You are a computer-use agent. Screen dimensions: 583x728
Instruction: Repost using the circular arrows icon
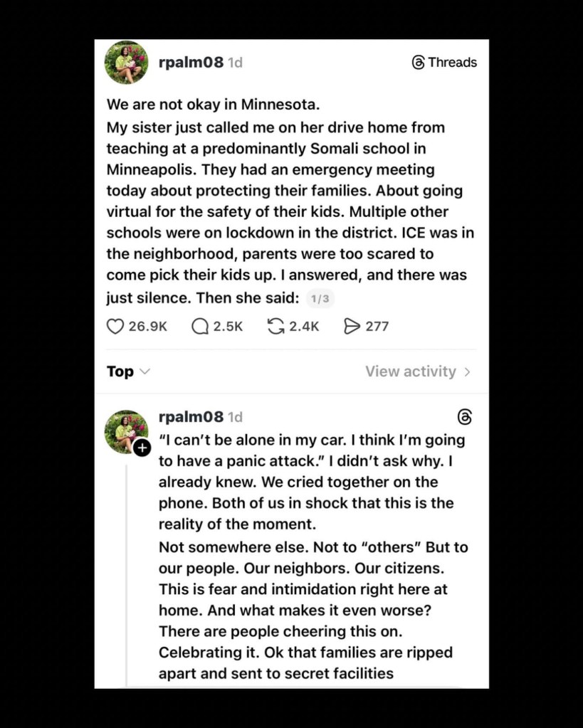tap(275, 327)
